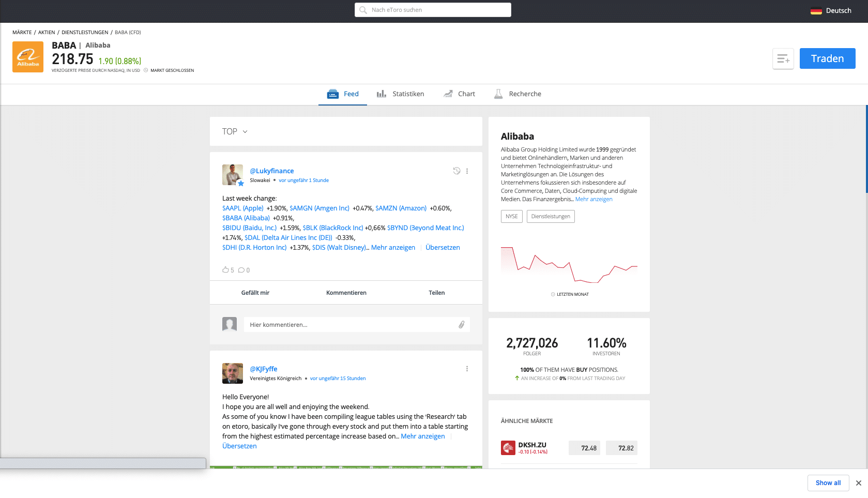Switch to the Statistiken tab
The height and width of the screenshot is (498, 868).
(x=400, y=94)
